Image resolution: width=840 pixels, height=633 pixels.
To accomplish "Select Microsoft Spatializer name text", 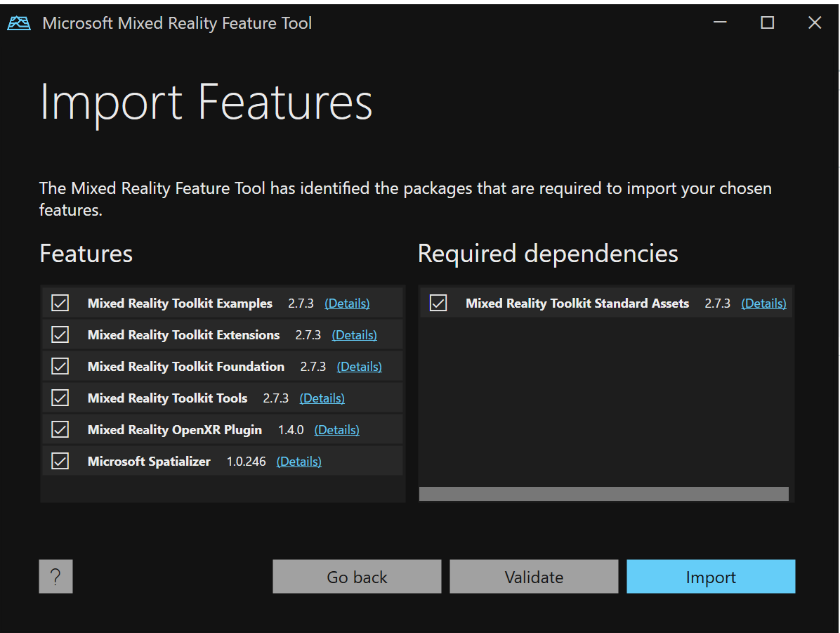I will [149, 462].
